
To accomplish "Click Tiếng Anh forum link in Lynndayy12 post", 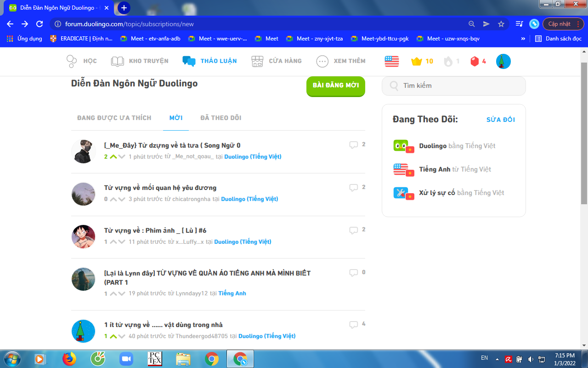I will pyautogui.click(x=232, y=293).
